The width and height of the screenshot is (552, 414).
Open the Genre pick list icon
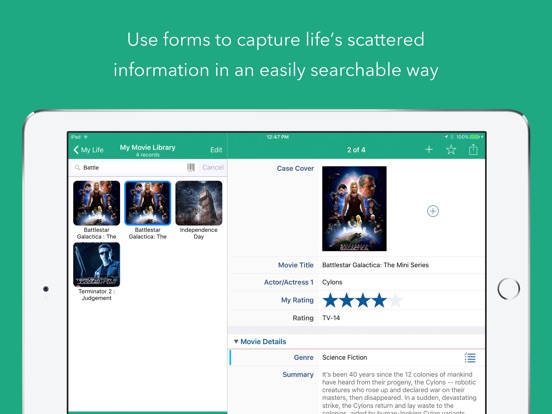pyautogui.click(x=470, y=358)
